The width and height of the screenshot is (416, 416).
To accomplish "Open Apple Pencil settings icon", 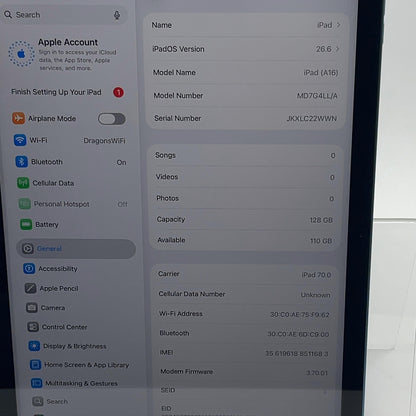I will (30, 288).
